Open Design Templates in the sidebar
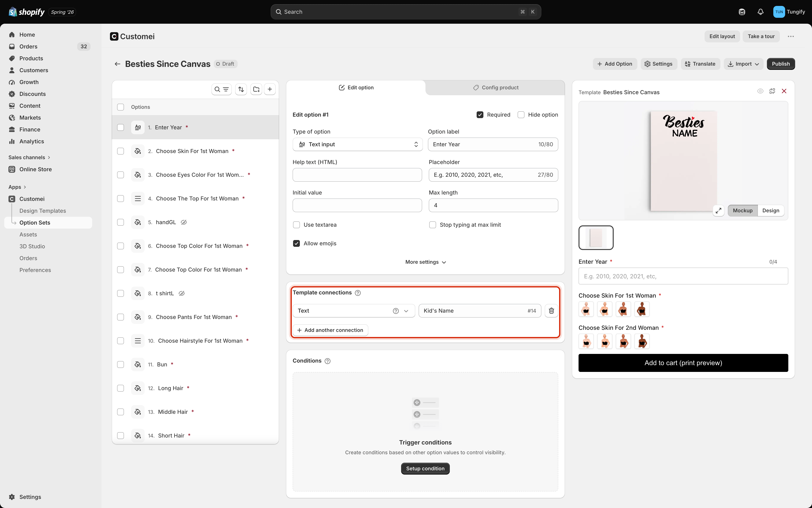812x508 pixels. pyautogui.click(x=43, y=211)
